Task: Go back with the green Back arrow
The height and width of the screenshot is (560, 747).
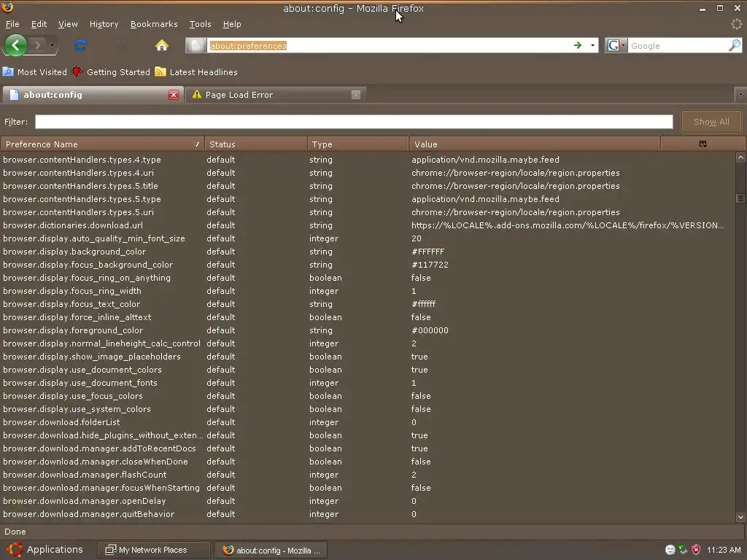Action: point(16,45)
